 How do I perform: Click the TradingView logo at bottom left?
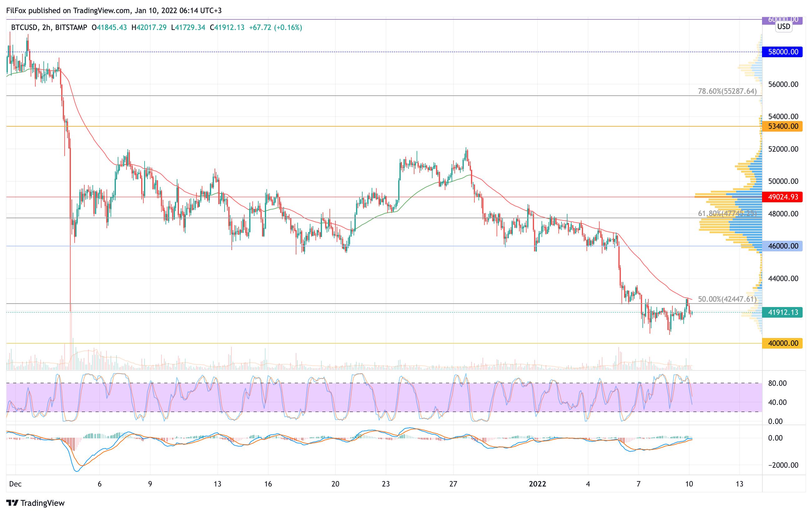pyautogui.click(x=35, y=503)
